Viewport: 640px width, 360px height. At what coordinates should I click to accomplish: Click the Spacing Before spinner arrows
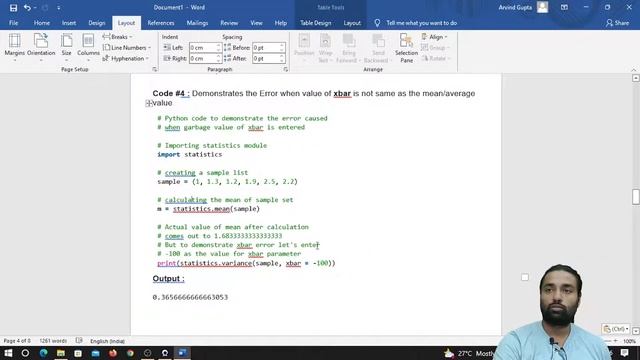pyautogui.click(x=282, y=48)
